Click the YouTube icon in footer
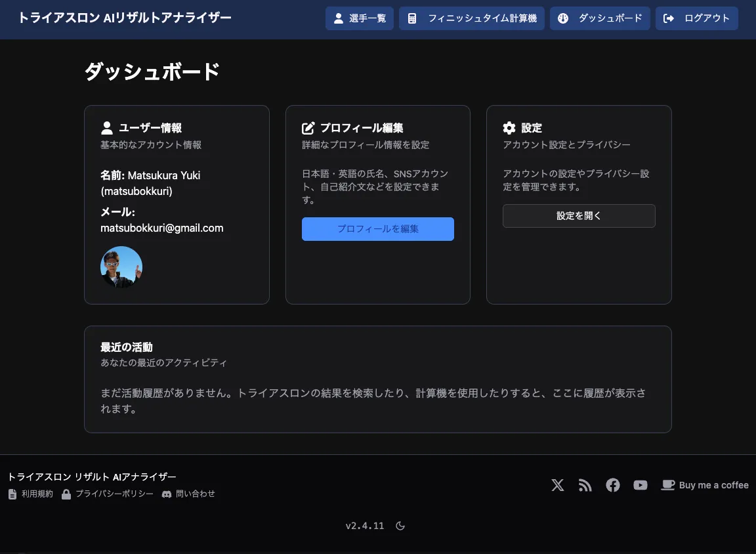This screenshot has width=756, height=554. pyautogui.click(x=640, y=485)
